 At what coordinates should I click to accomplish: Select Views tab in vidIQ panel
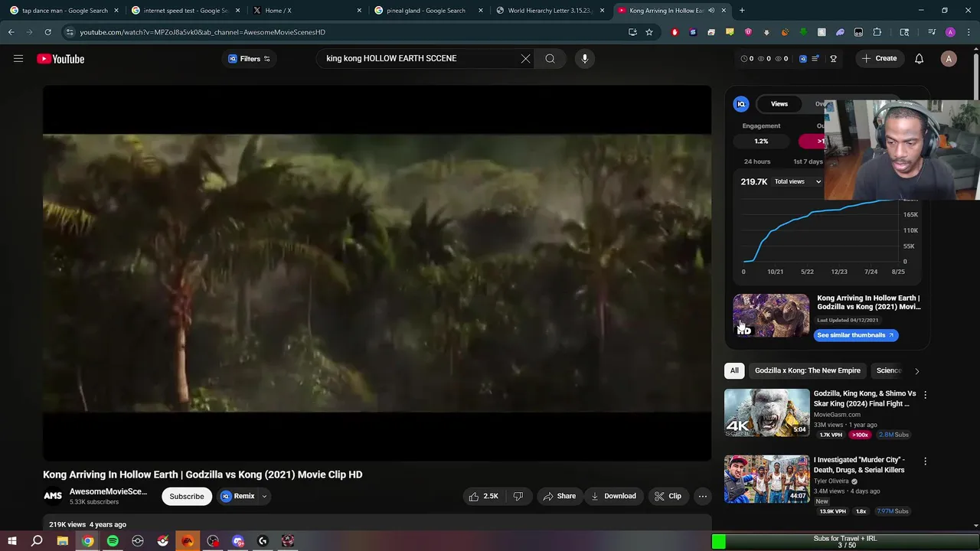click(779, 104)
